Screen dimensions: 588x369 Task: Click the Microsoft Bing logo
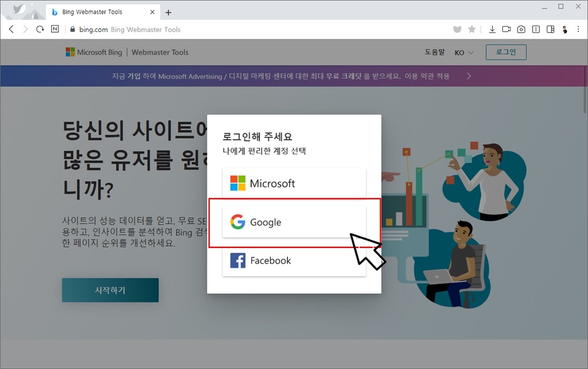point(94,52)
